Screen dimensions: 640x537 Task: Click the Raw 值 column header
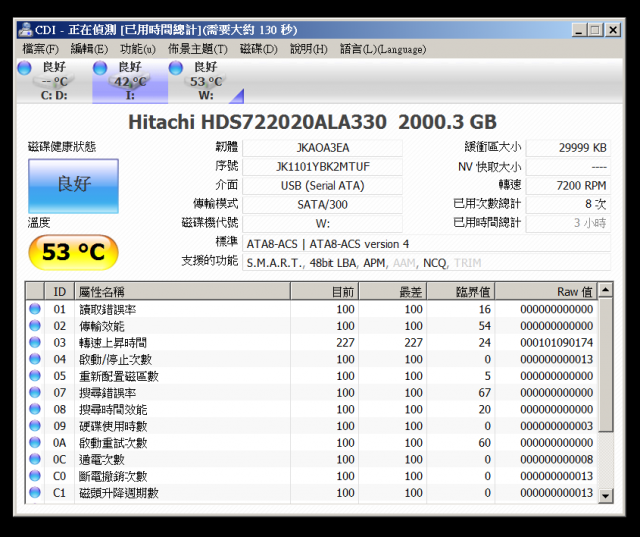click(546, 291)
